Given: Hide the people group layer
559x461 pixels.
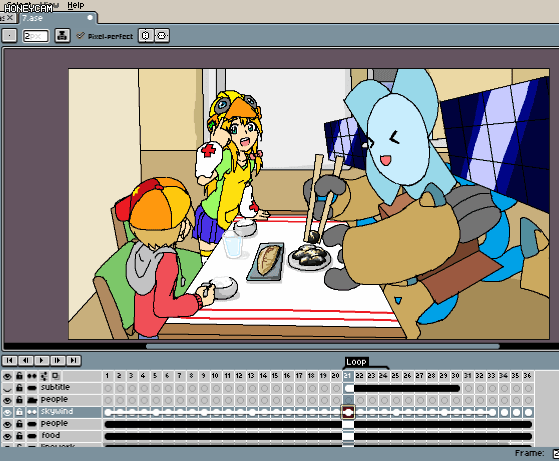Looking at the screenshot, I should click(x=7, y=400).
